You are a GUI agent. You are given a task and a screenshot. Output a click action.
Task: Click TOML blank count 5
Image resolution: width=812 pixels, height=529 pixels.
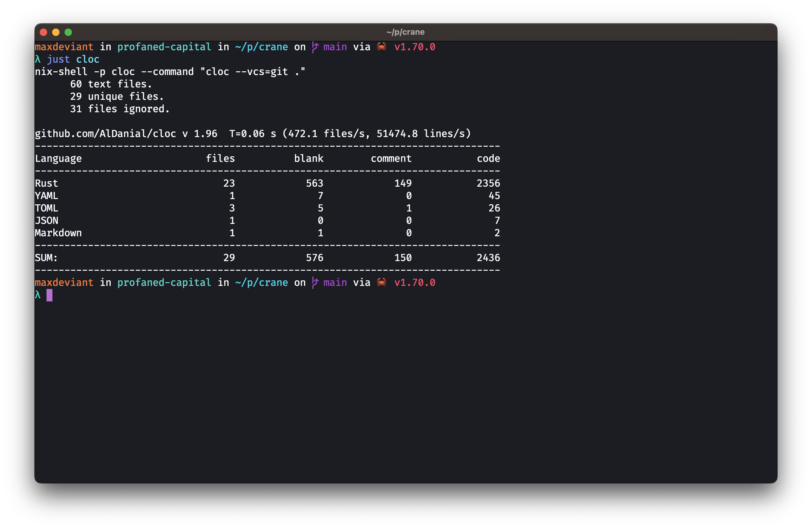coord(320,208)
